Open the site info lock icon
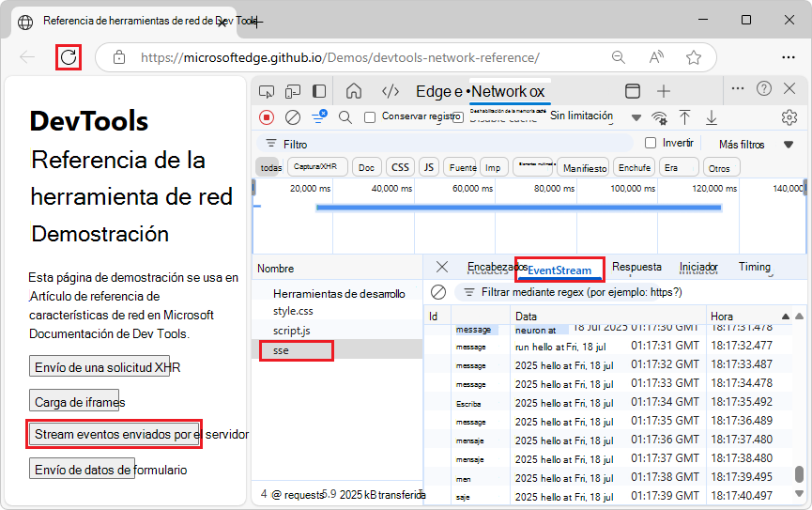Screen dimensions: 812x510 point(119,57)
